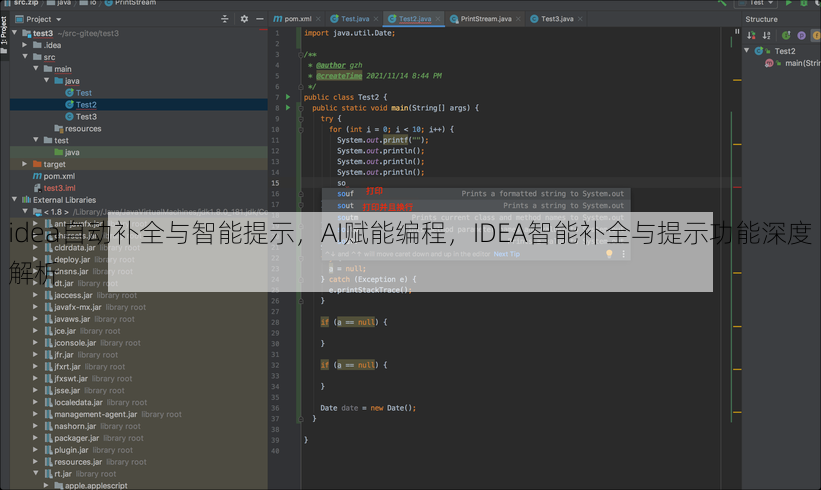
Task: Click the Next Tip link
Action: click(x=506, y=254)
